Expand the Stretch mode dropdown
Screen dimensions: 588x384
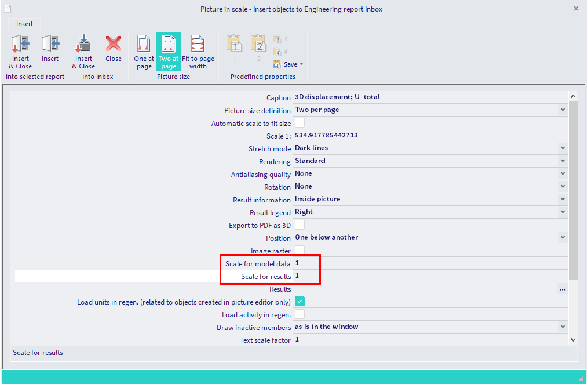[x=562, y=148]
